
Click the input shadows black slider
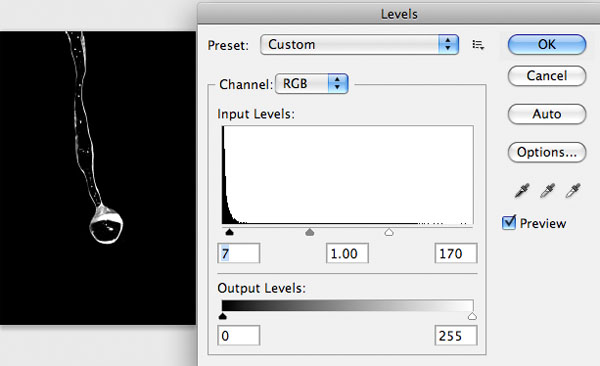(x=229, y=232)
